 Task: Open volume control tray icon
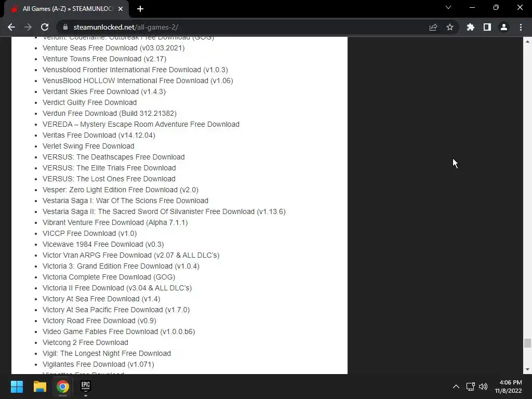[483, 387]
